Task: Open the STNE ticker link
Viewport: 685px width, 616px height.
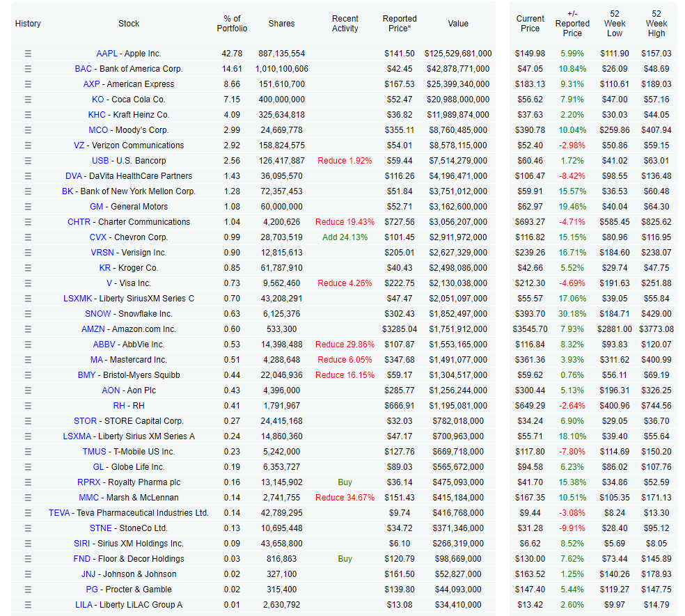Action: [101, 528]
